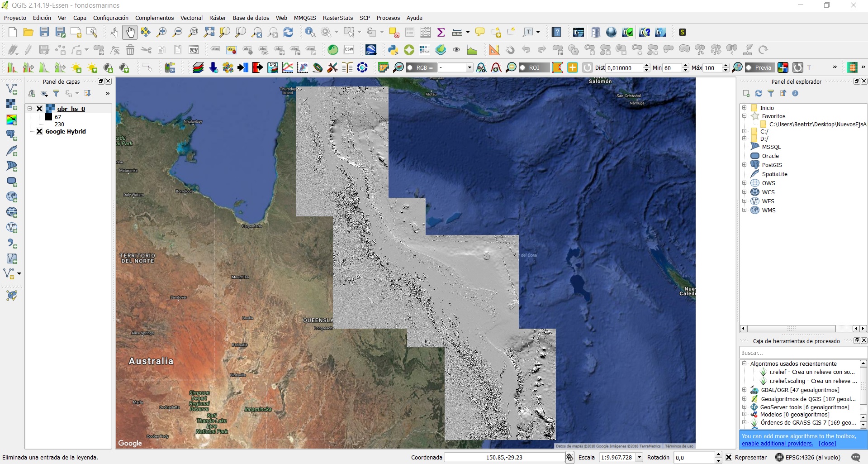Screen dimensions: 868x464
Task: Select the r.relief algorithm entry
Action: click(812, 372)
